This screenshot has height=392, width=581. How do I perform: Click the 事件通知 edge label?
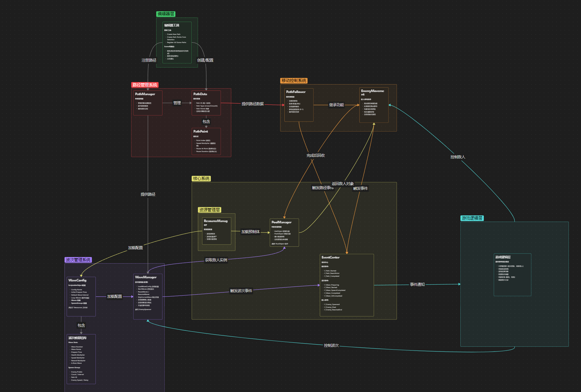[x=417, y=284]
